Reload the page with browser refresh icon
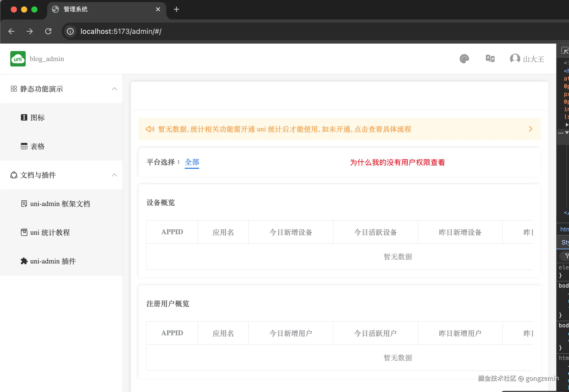 (48, 31)
